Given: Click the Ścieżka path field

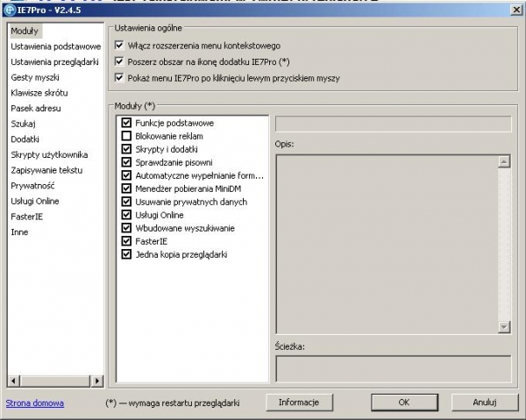Looking at the screenshot, I should pos(393,367).
